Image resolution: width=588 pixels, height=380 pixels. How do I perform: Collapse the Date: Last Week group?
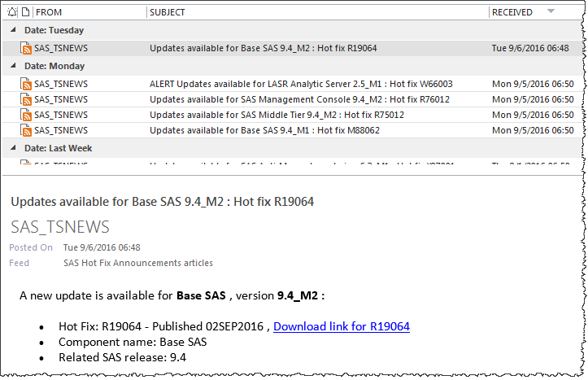click(14, 147)
